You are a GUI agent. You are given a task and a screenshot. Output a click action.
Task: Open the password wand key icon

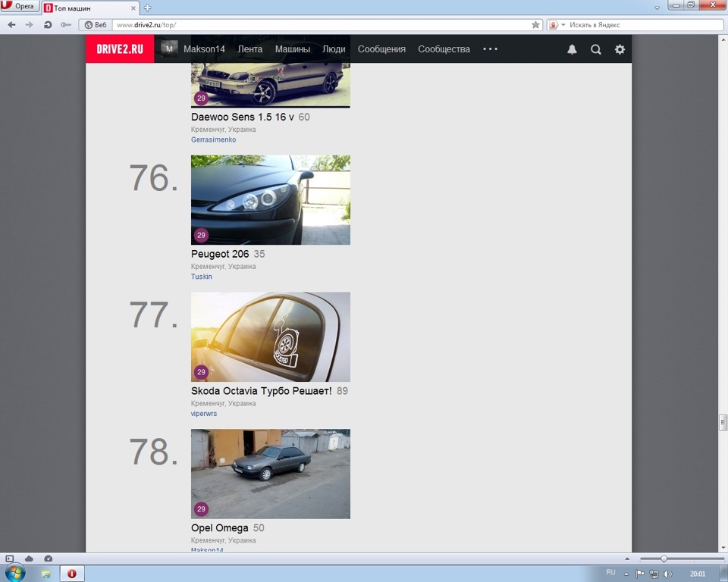pyautogui.click(x=66, y=25)
